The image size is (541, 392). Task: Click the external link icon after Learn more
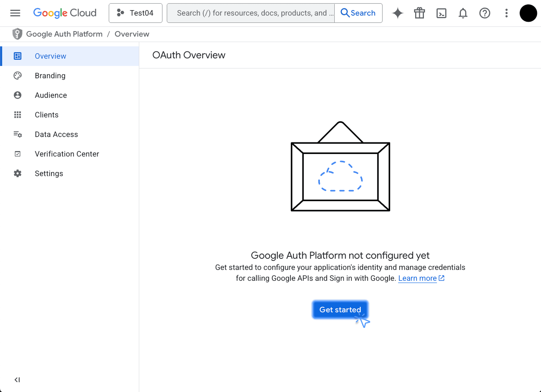tap(442, 278)
